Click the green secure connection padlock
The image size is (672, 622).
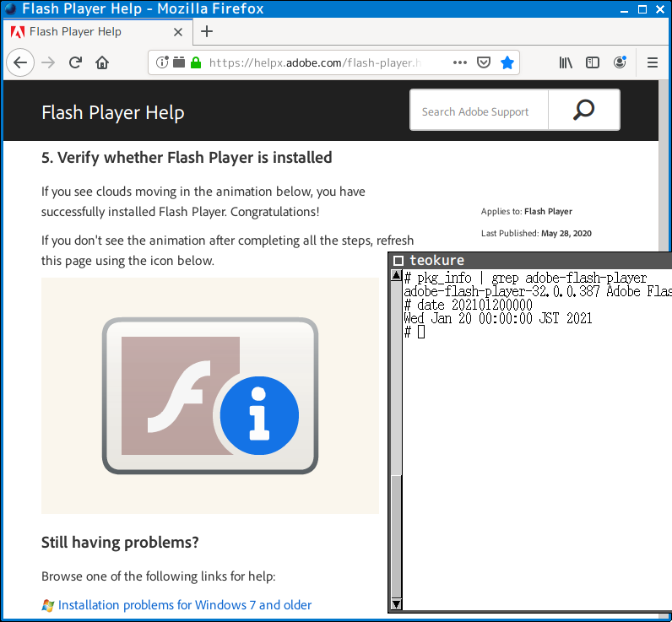click(x=196, y=62)
